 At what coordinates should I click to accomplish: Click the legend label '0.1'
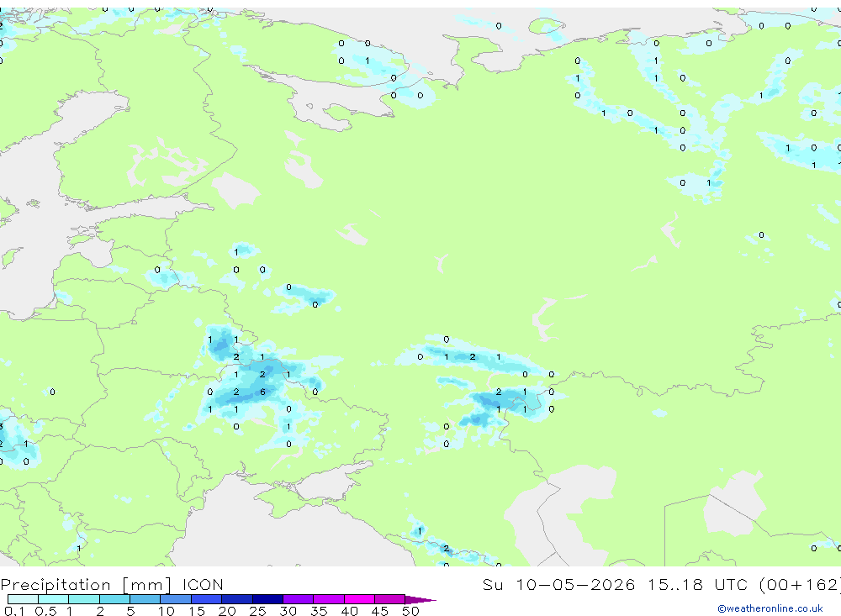click(x=14, y=611)
